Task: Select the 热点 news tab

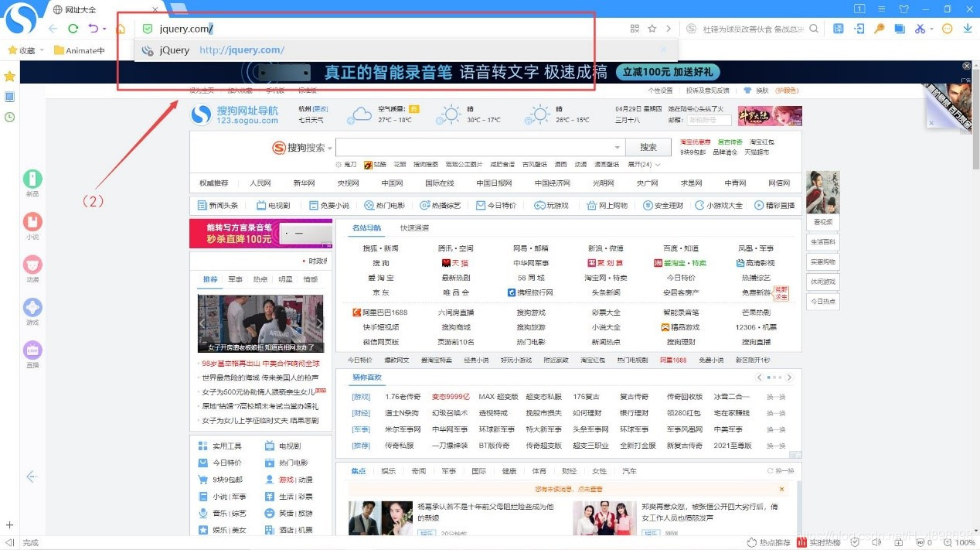Action: click(x=260, y=279)
